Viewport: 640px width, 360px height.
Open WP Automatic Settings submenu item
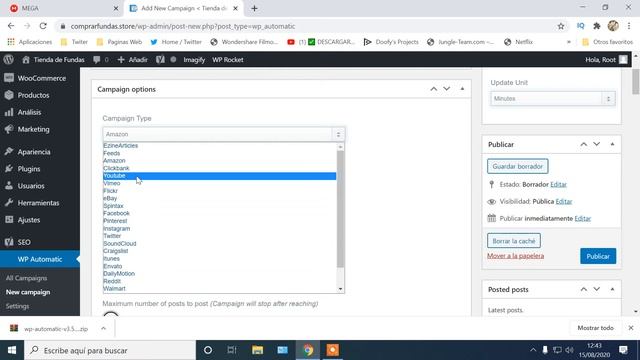pyautogui.click(x=18, y=306)
